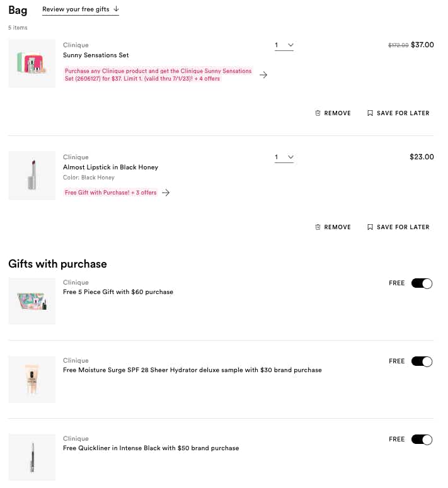The height and width of the screenshot is (488, 448).
Task: Click trash icon for Almost Lipstick item
Action: pyautogui.click(x=318, y=227)
